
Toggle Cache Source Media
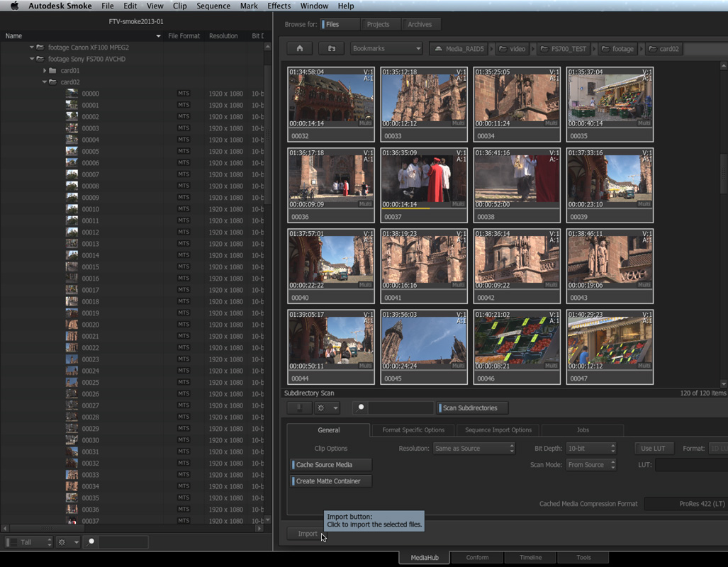click(x=331, y=465)
